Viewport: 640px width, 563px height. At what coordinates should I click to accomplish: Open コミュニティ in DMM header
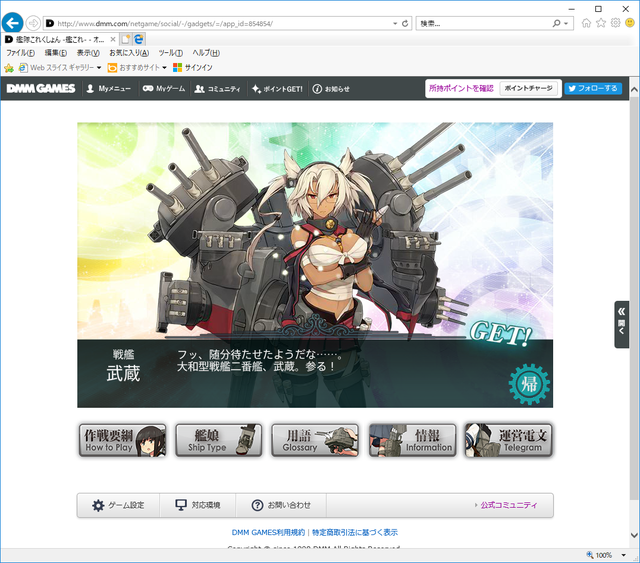click(218, 89)
